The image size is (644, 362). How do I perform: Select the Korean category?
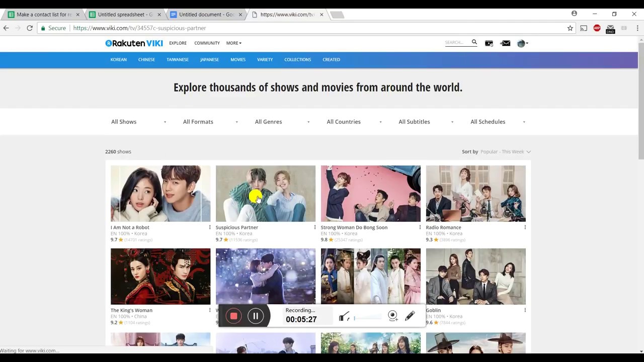[x=119, y=60]
